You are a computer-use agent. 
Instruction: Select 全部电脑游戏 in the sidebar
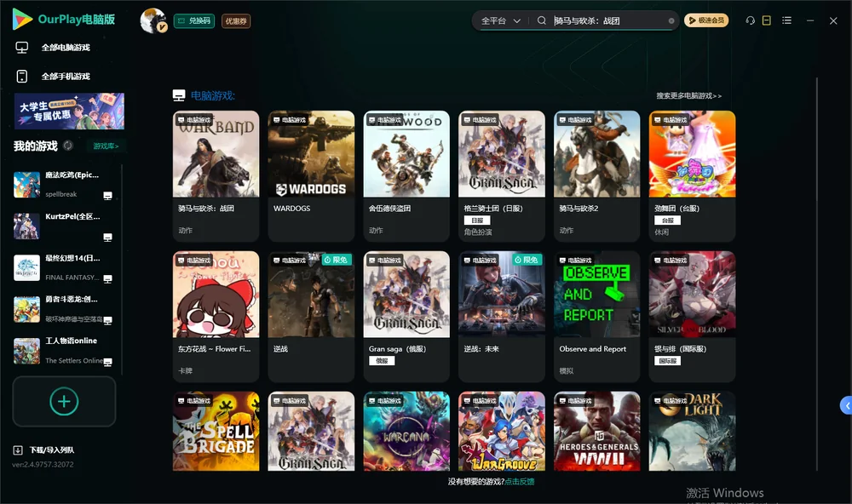click(53, 48)
